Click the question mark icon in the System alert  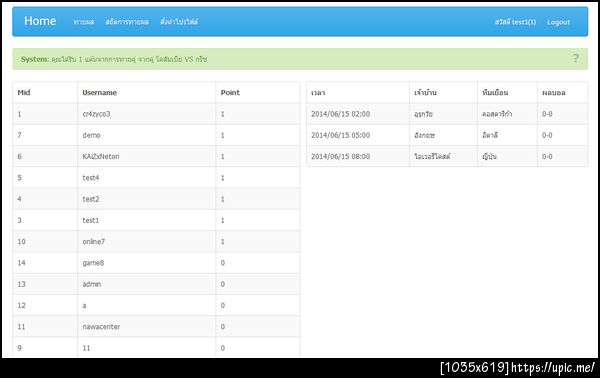pos(576,59)
